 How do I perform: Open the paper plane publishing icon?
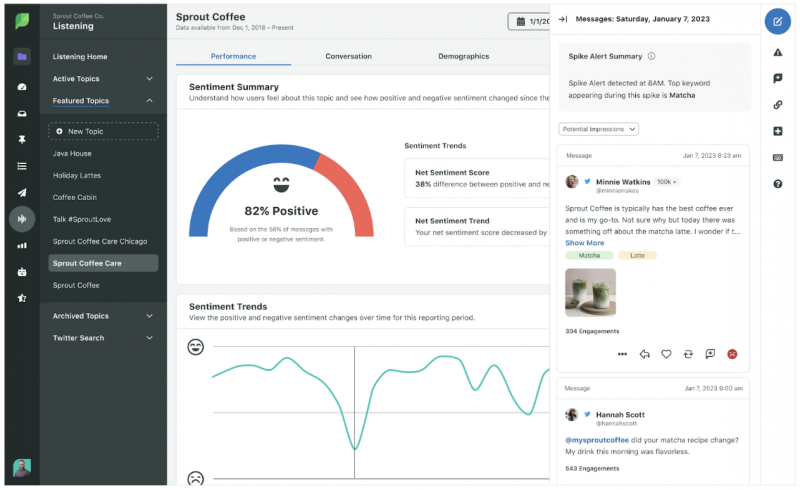click(x=22, y=192)
